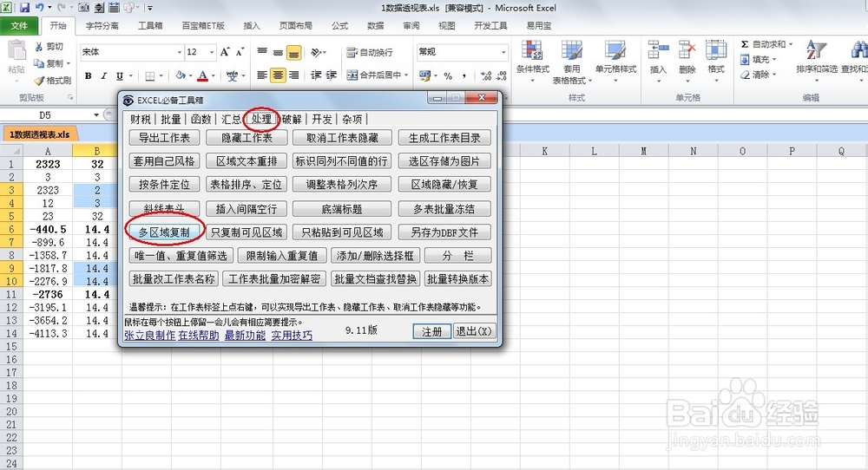868x470 pixels.
Task: Open the 文件 File tab
Action: pos(19,26)
